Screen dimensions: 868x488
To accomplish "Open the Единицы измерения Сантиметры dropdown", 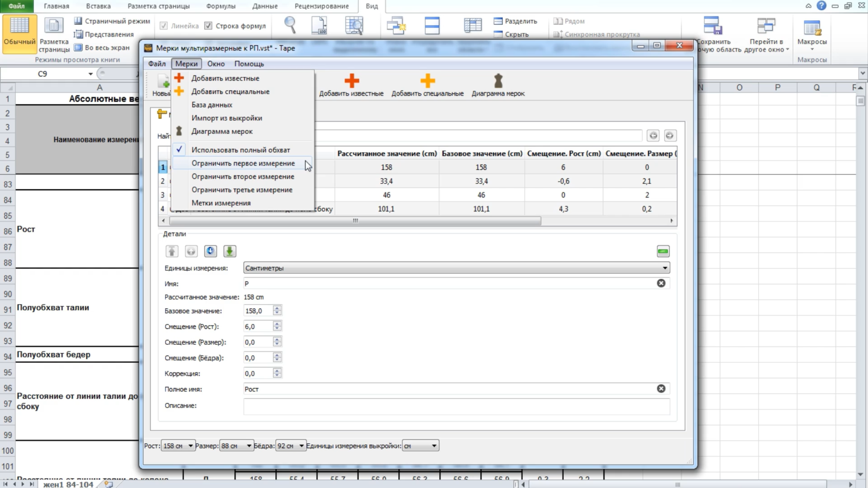I will (x=456, y=268).
